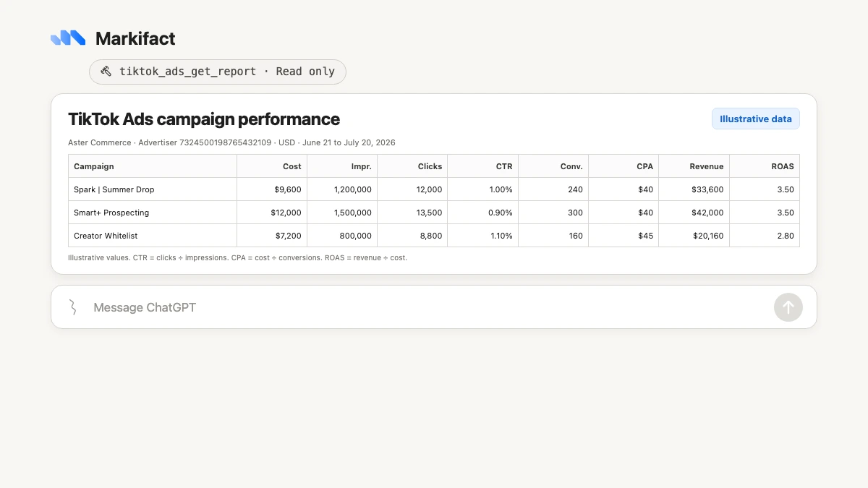Click the $7,200 cost value
868x488 pixels.
[288, 236]
